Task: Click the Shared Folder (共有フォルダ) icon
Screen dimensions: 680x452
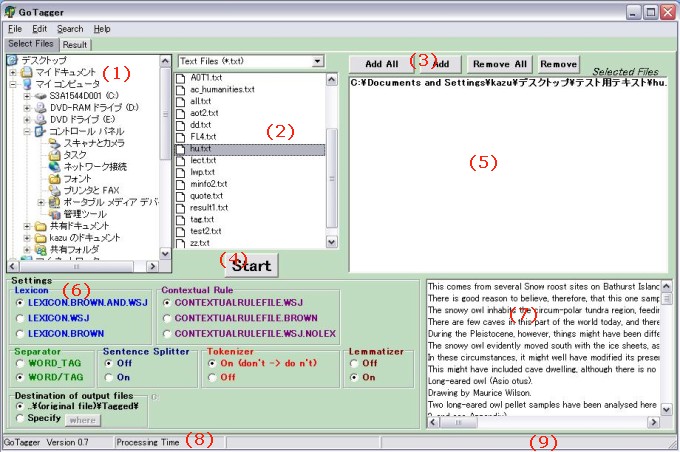Action: coord(41,249)
